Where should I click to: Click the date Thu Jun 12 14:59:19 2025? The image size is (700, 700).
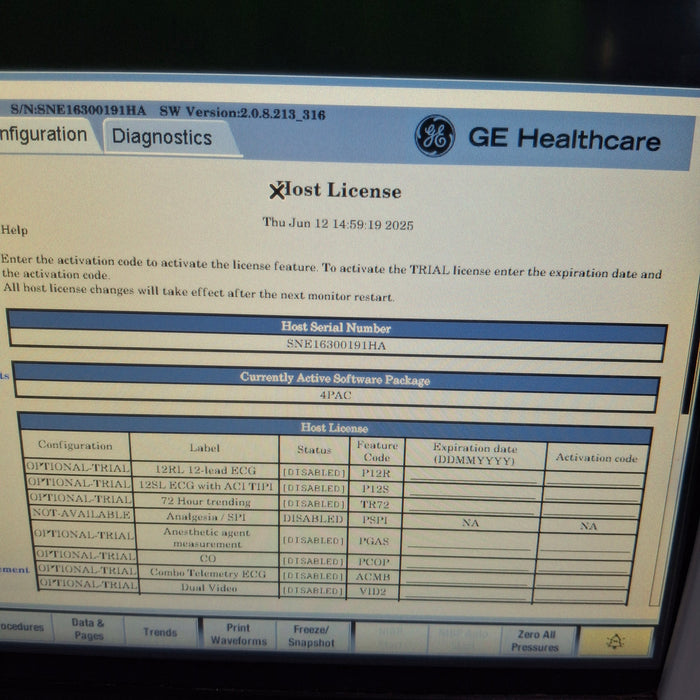click(338, 223)
